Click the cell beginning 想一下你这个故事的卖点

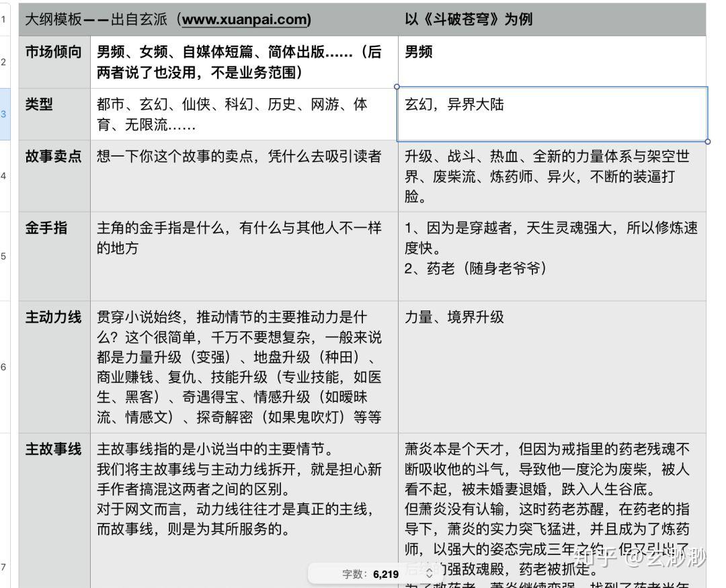pyautogui.click(x=244, y=176)
